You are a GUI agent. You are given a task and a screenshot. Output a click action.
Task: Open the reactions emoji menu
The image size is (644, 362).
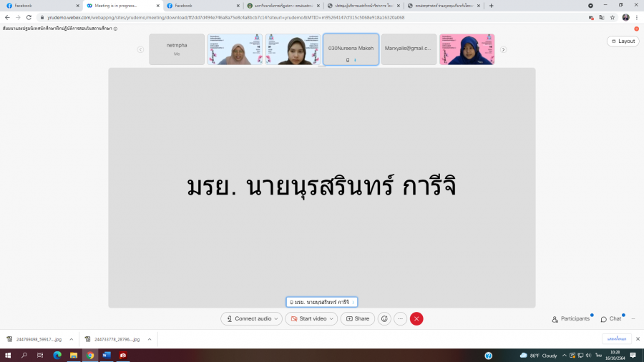coord(384,319)
